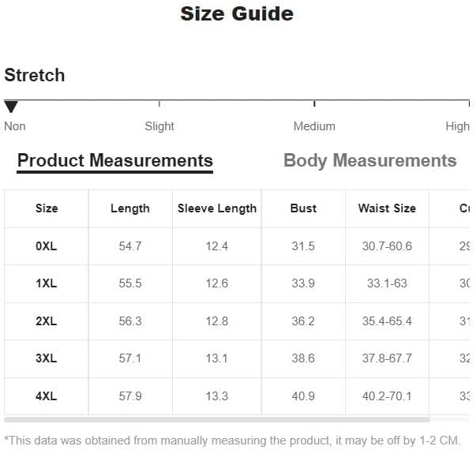Select the 3XL size row label

click(47, 358)
